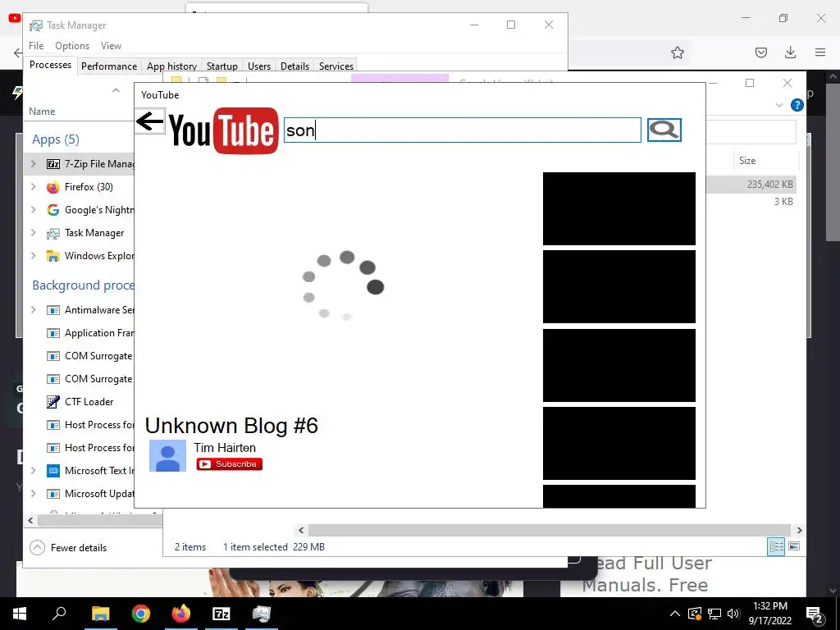Image resolution: width=840 pixels, height=630 pixels.
Task: Click the help question mark icon
Action: (797, 105)
